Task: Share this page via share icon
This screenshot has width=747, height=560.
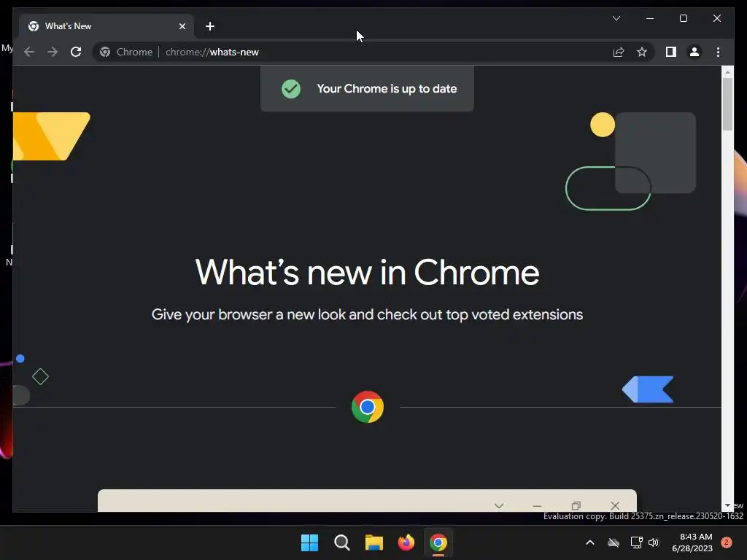Action: point(619,52)
